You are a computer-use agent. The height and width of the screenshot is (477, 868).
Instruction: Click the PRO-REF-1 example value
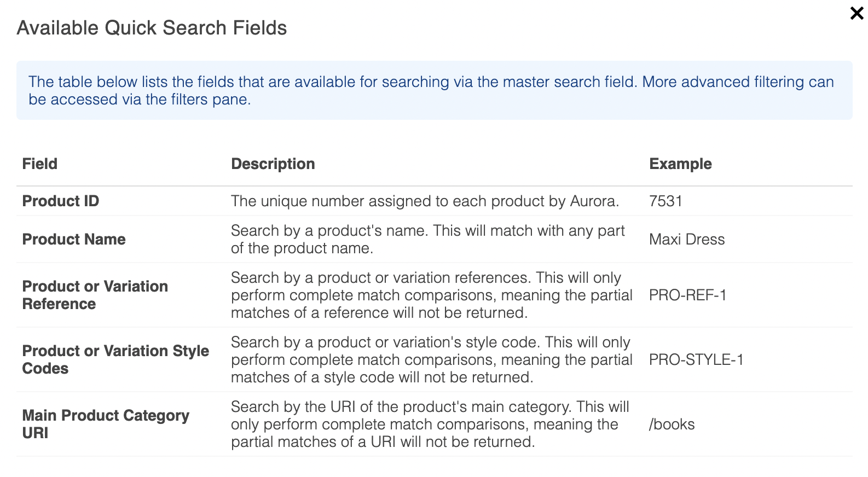687,295
